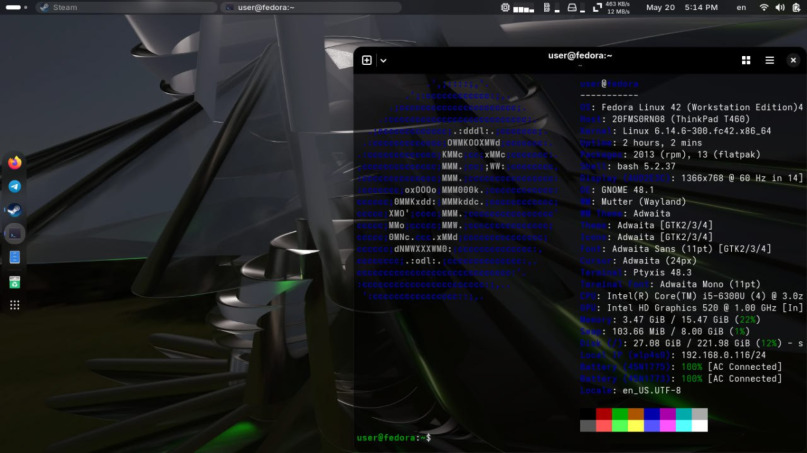Open the Steam icon in the dock

pyautogui.click(x=14, y=210)
